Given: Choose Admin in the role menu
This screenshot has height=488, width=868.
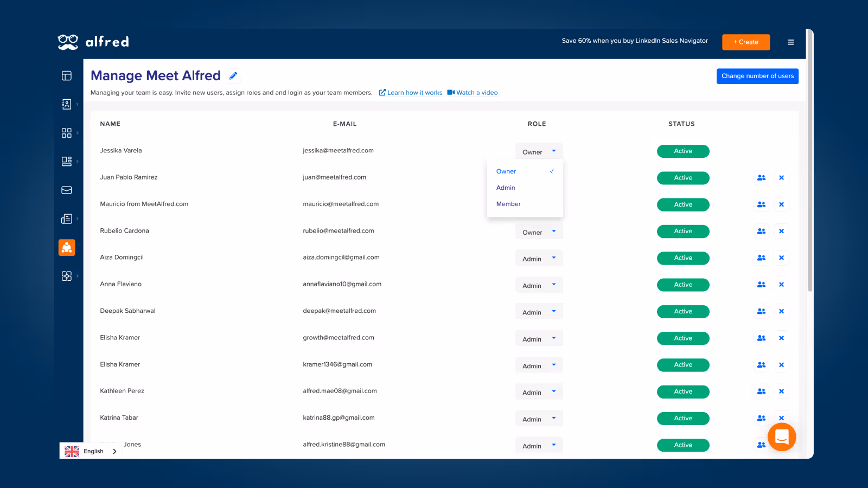Looking at the screenshot, I should (x=525, y=188).
